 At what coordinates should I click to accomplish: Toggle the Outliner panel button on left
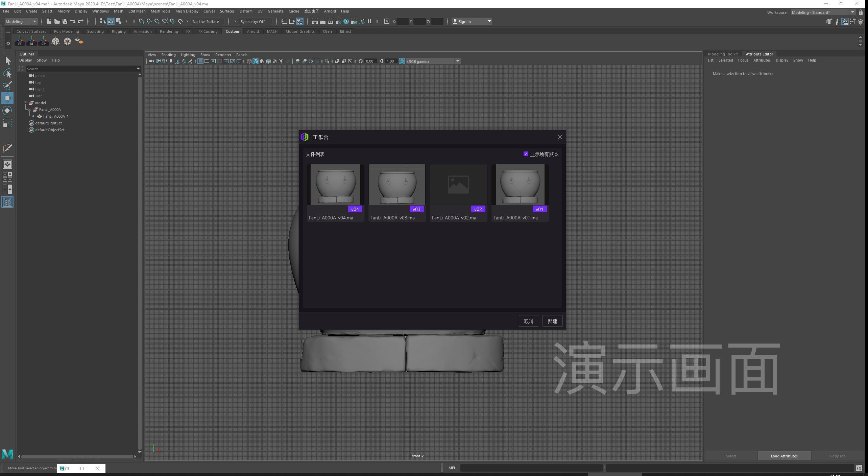point(7,202)
